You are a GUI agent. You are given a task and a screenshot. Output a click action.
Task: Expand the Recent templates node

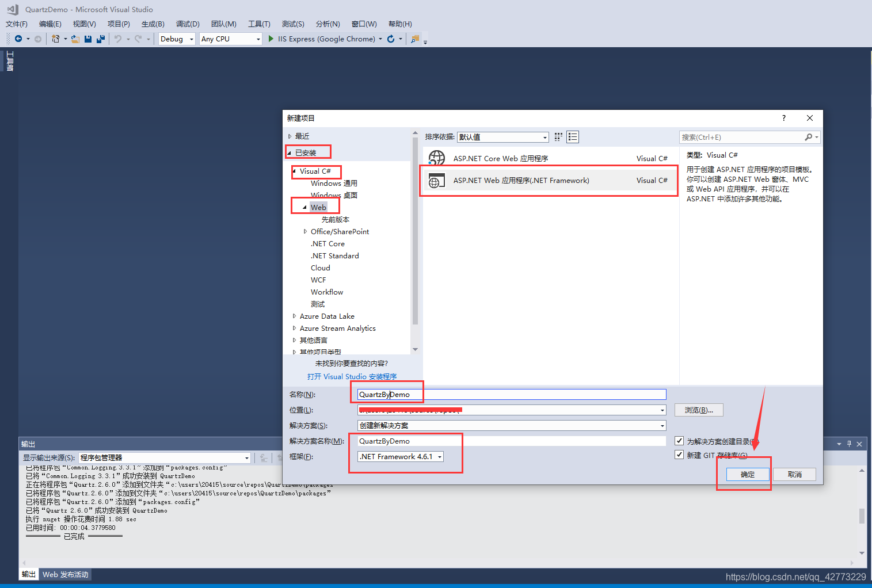[x=290, y=136]
